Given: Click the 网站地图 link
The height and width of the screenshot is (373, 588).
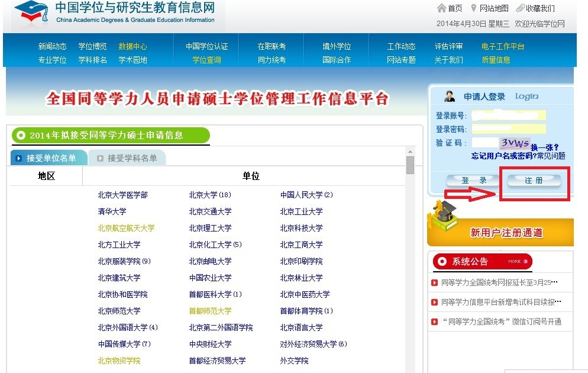Looking at the screenshot, I should point(494,8).
